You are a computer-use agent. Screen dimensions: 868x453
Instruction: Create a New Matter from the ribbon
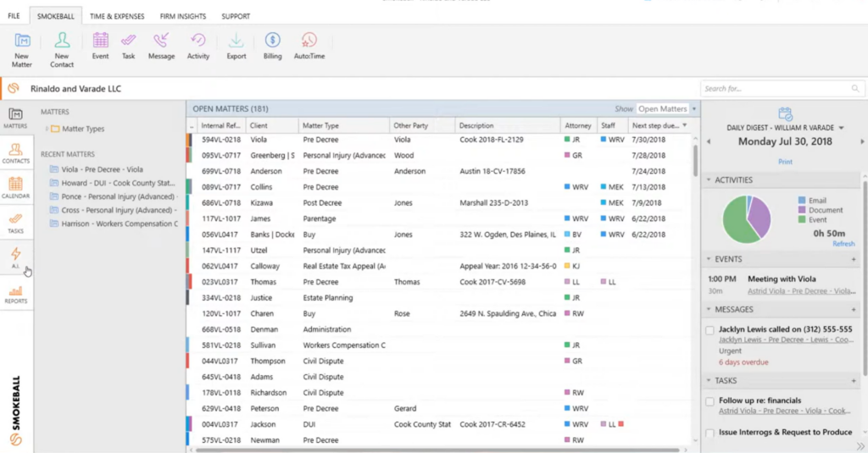[x=22, y=50]
